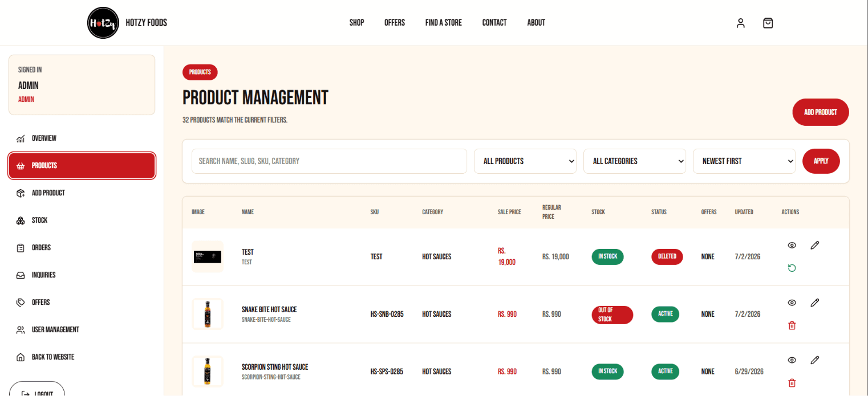The height and width of the screenshot is (396, 868).
Task: Focus the product search field
Action: pyautogui.click(x=329, y=161)
